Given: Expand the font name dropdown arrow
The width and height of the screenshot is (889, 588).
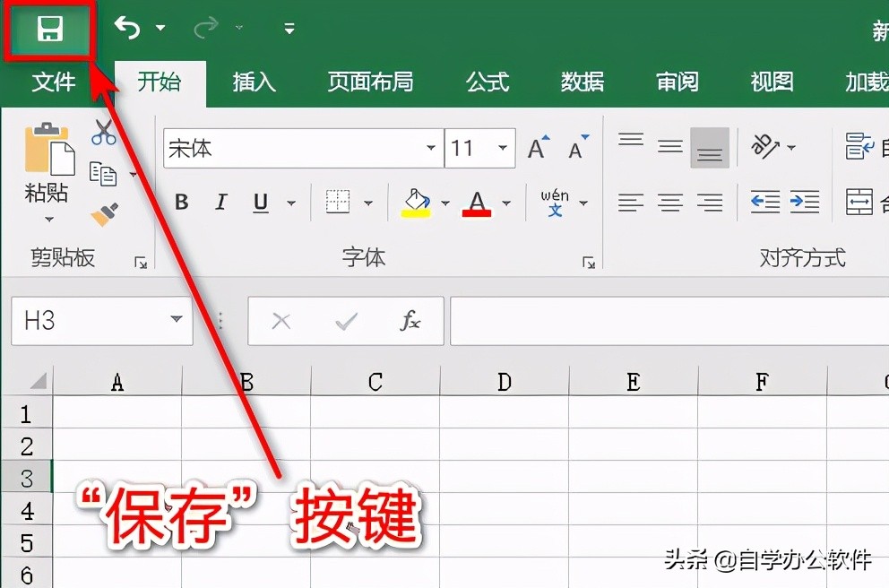Looking at the screenshot, I should (x=431, y=148).
